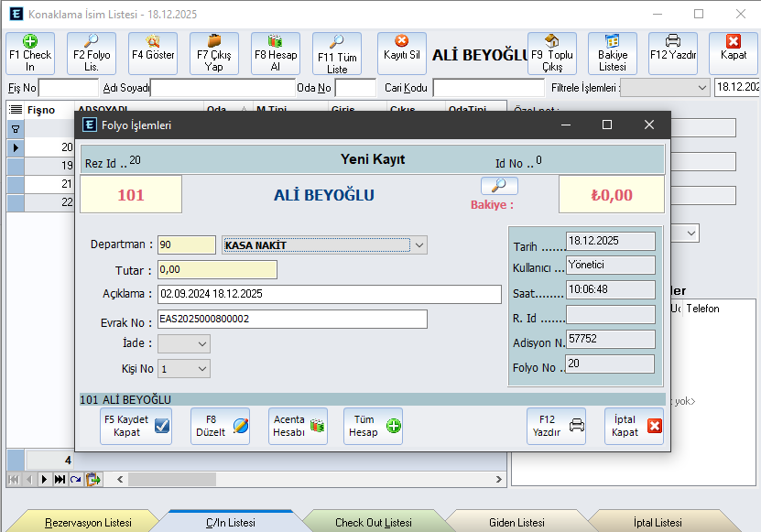Click F8 Düzelt edit button
Image resolution: width=761 pixels, height=532 pixels.
[x=220, y=427]
